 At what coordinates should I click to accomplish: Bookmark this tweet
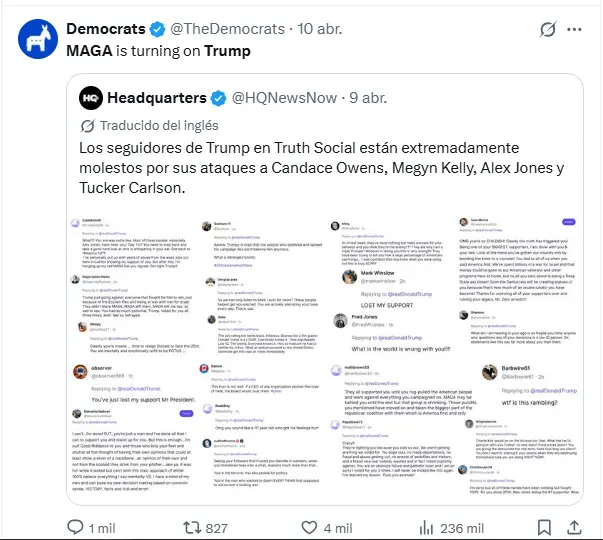pos(544,527)
